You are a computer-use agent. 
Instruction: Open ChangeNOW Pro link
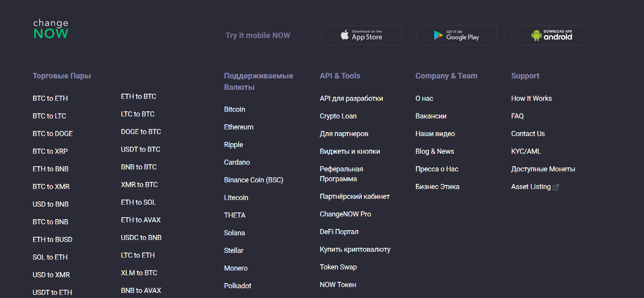[x=346, y=214]
